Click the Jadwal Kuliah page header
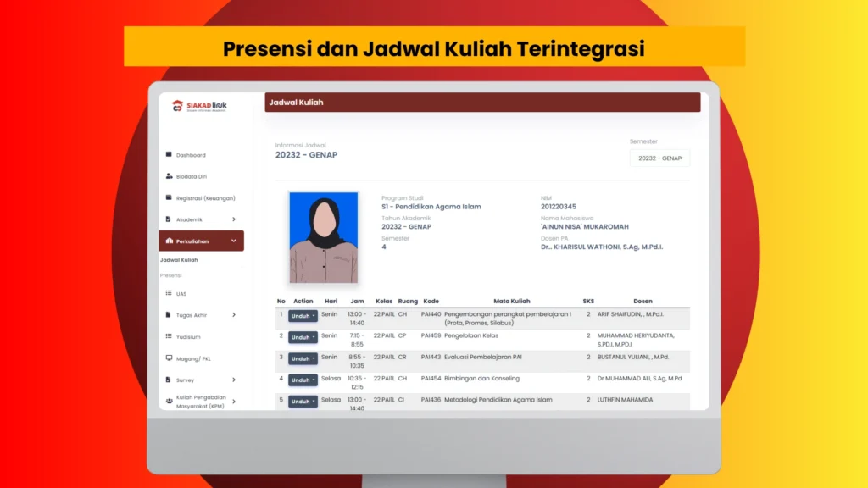 (x=482, y=103)
